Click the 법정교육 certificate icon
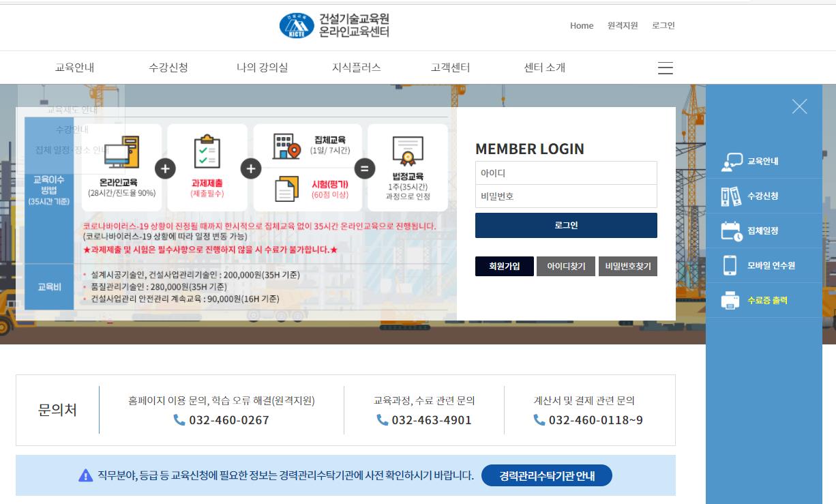836x504 pixels. pyautogui.click(x=408, y=151)
